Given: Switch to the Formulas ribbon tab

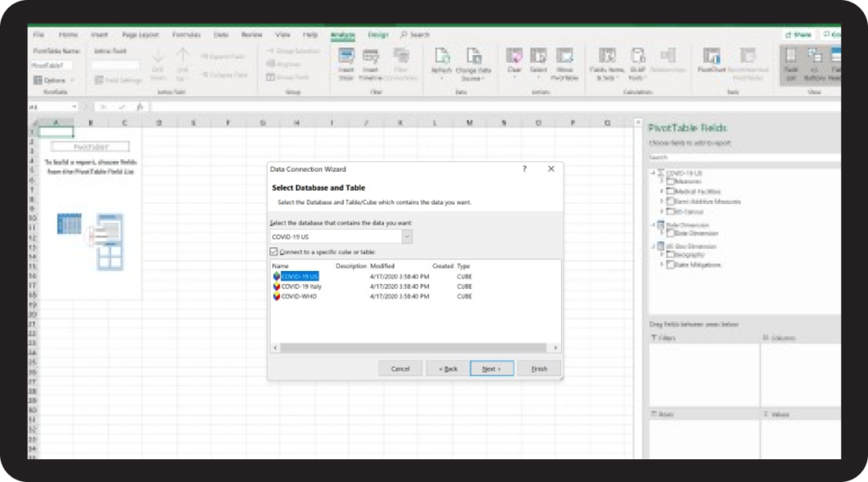Looking at the screenshot, I should pyautogui.click(x=186, y=35).
